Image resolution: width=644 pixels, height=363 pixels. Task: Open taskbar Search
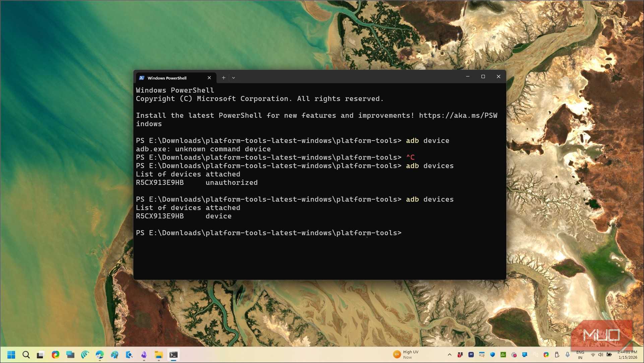[x=26, y=355]
